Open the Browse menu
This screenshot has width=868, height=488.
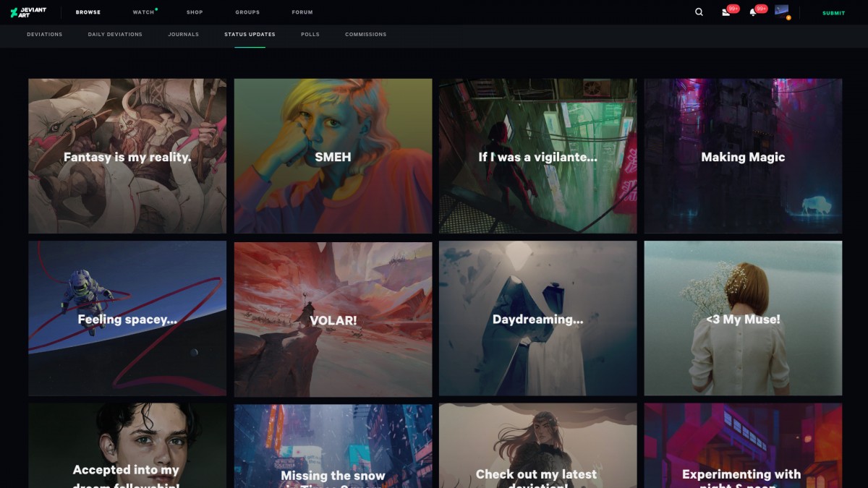tap(88, 12)
